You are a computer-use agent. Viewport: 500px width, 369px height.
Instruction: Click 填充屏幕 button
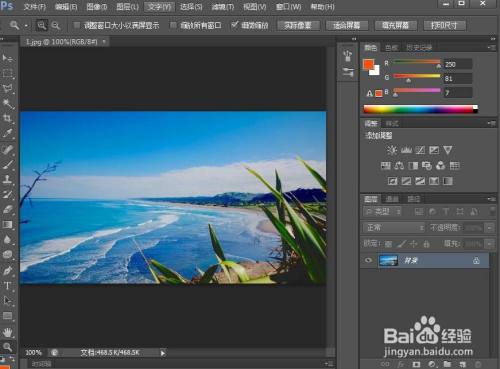395,25
